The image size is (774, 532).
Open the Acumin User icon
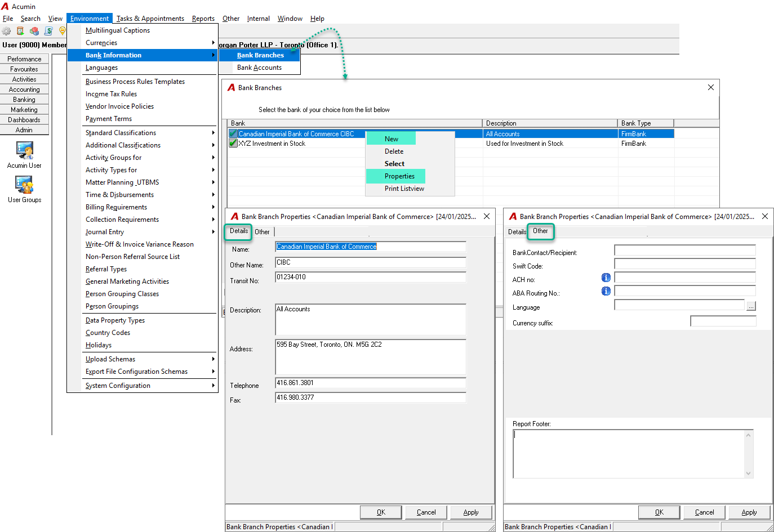(24, 150)
